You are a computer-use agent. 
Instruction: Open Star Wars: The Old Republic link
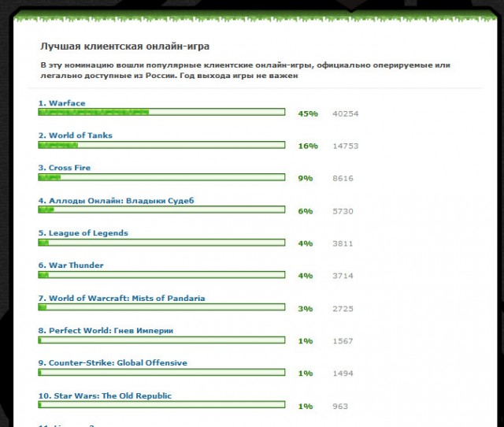tap(105, 395)
